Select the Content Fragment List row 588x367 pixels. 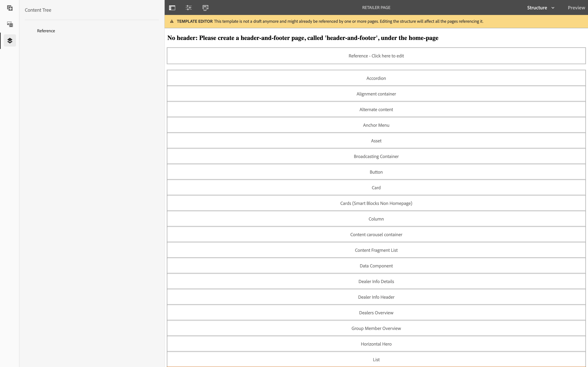coord(376,250)
